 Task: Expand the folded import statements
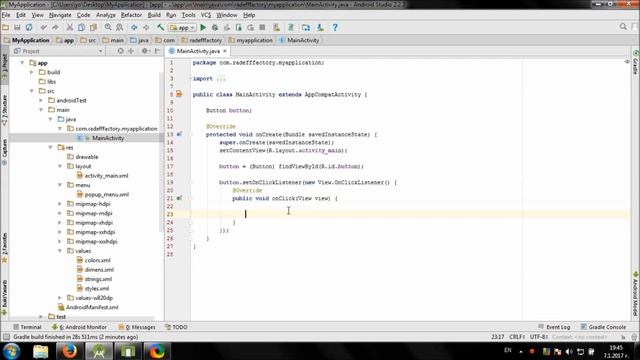coord(221,79)
